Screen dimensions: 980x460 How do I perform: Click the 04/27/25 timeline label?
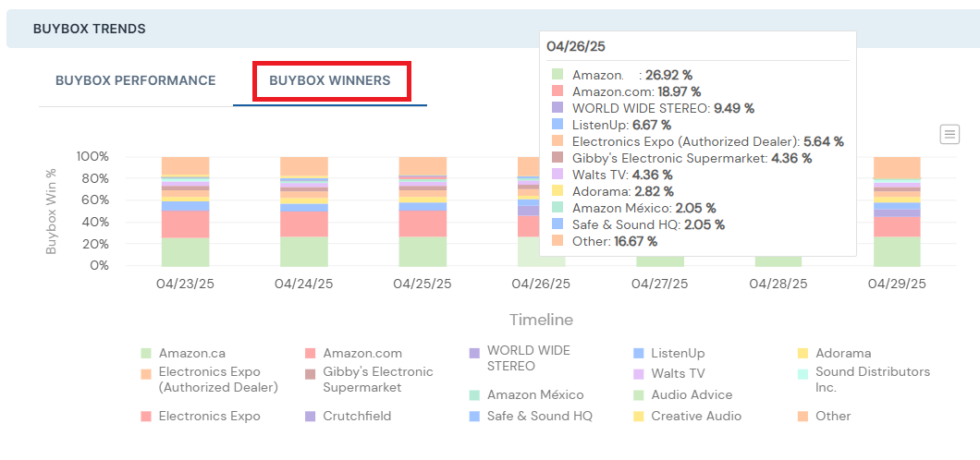pos(659,284)
